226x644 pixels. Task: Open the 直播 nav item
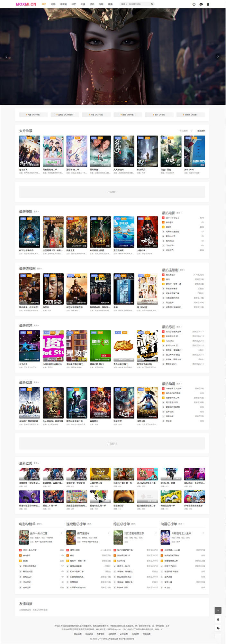pos(110,4)
